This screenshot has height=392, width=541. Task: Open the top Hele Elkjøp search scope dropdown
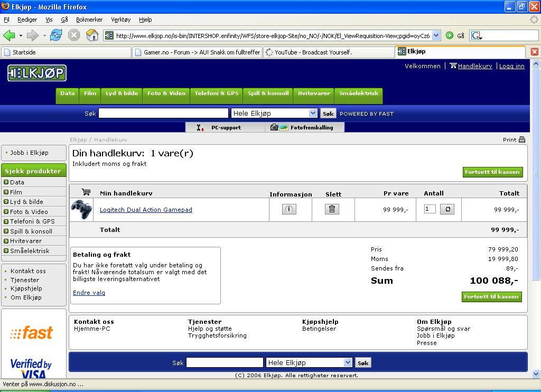click(x=313, y=113)
